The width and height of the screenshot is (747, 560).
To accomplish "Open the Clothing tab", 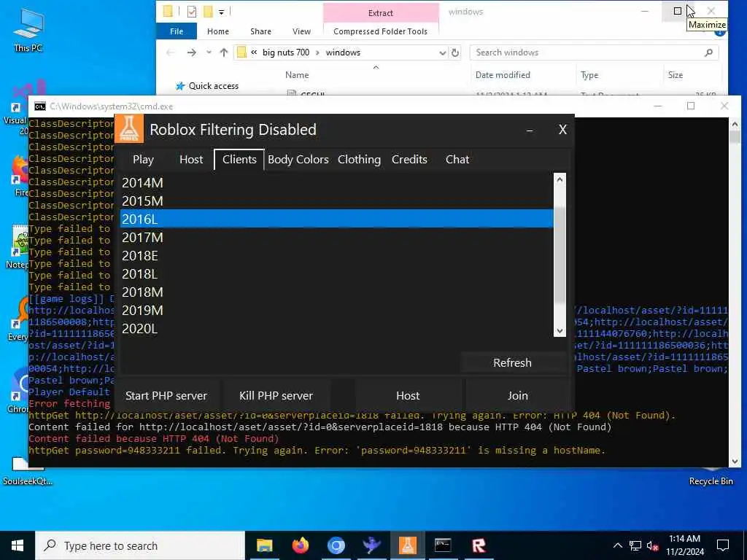I will pyautogui.click(x=359, y=160).
